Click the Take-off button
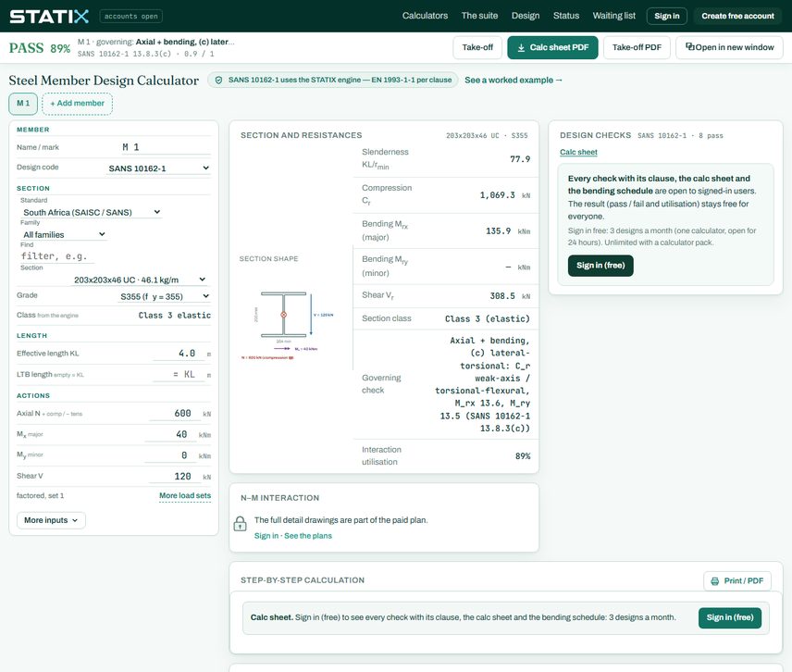The height and width of the screenshot is (672, 792). (x=477, y=47)
